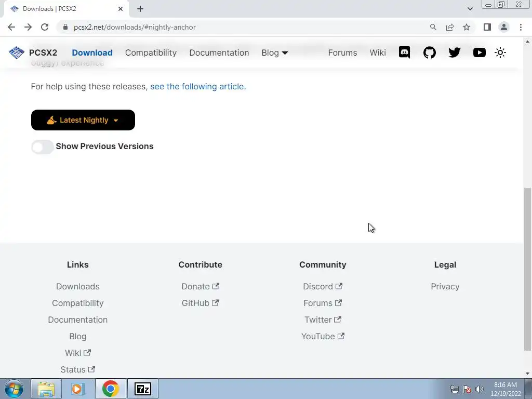The width and height of the screenshot is (532, 399).
Task: Click the footer Compatibility link
Action: tap(78, 303)
